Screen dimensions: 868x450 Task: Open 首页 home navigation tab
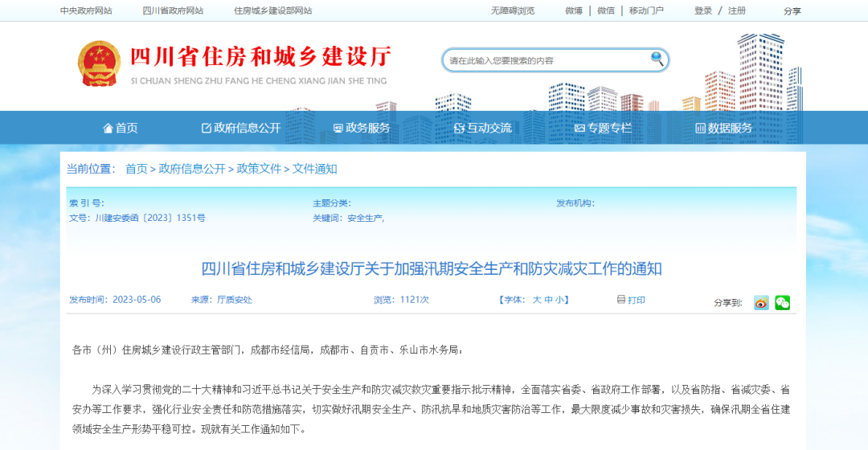point(121,128)
